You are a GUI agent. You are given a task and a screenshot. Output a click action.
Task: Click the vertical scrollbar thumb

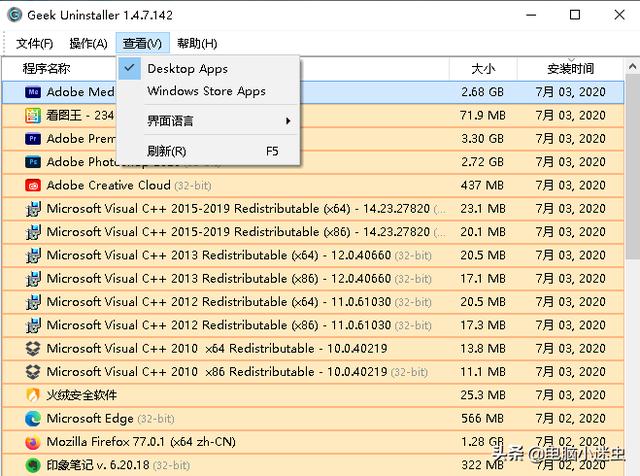pyautogui.click(x=632, y=167)
